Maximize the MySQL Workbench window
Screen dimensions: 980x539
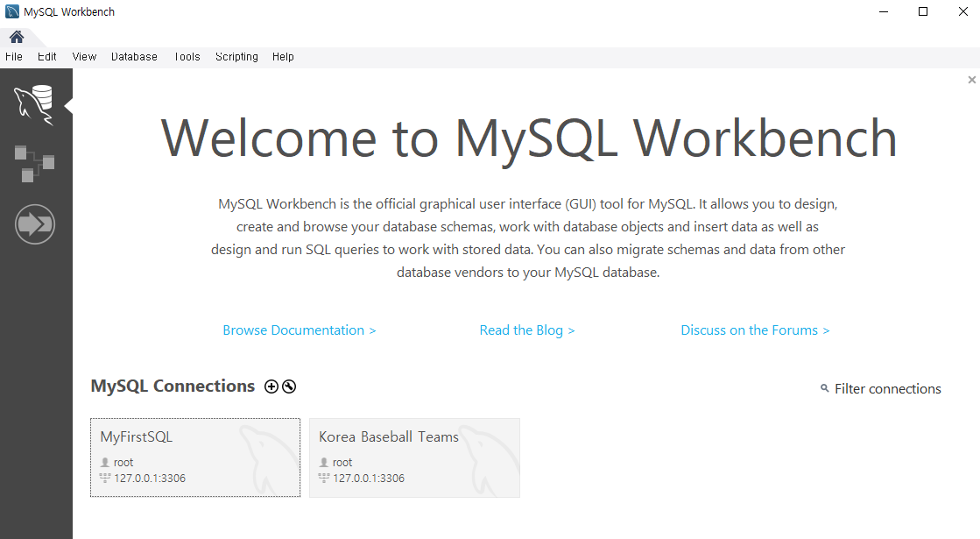pos(923,12)
